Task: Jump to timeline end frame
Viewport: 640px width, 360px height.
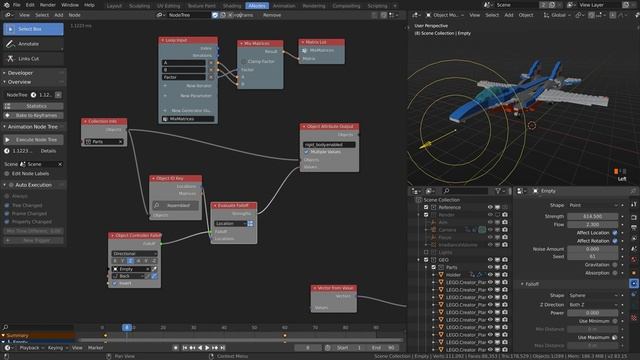Action: coord(222,348)
